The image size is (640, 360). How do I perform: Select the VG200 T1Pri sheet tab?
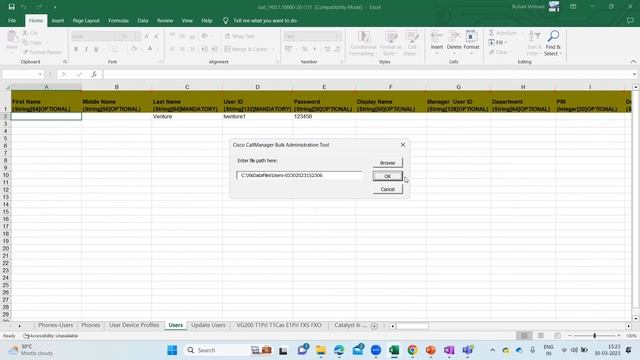pos(279,325)
